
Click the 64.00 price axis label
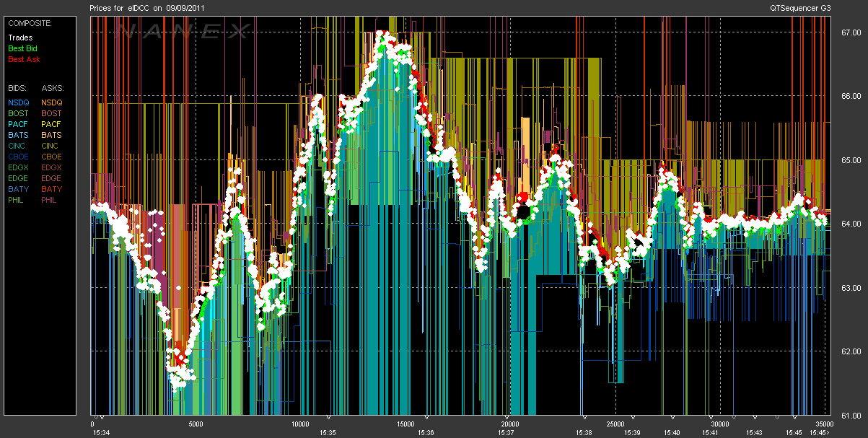click(x=850, y=224)
